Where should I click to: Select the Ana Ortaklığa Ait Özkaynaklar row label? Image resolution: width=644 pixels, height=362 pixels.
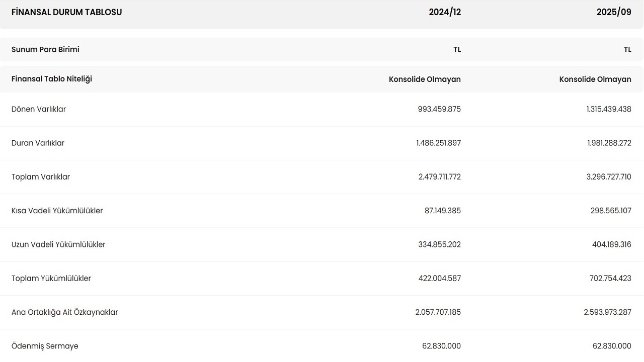pos(64,312)
